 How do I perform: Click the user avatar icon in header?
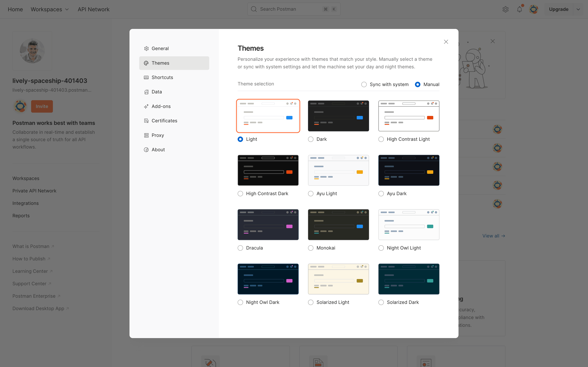(533, 9)
